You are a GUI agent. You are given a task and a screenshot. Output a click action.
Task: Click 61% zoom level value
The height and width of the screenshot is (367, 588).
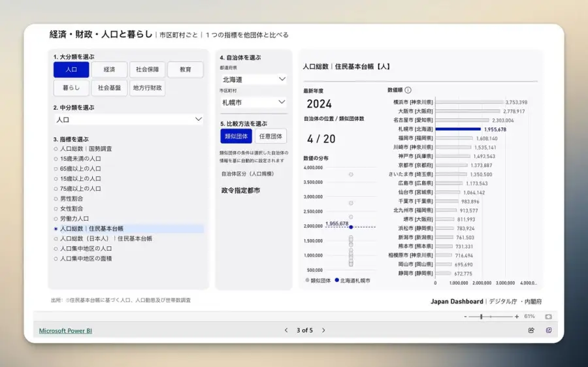point(529,317)
